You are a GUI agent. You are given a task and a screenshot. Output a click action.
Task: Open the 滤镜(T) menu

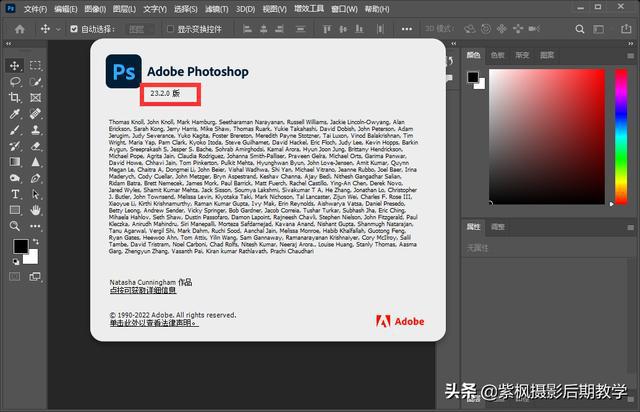coord(216,9)
